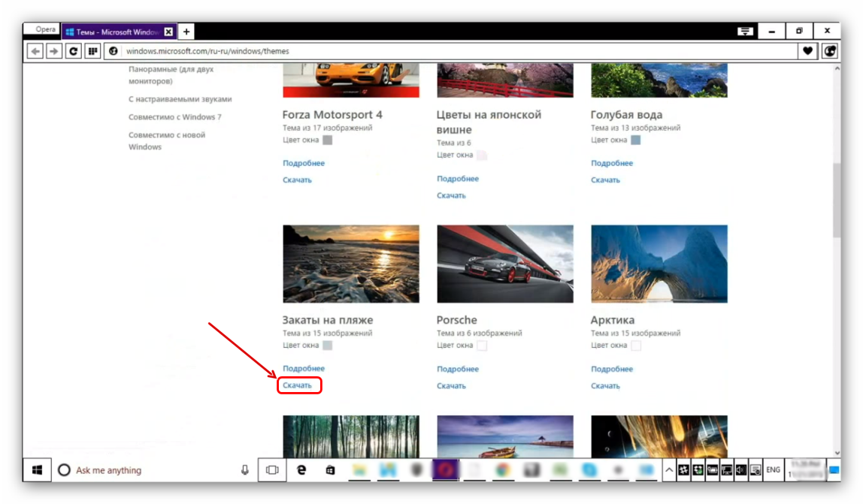The width and height of the screenshot is (863, 504).
Task: Click the Арктика theme thumbnail
Action: click(659, 264)
